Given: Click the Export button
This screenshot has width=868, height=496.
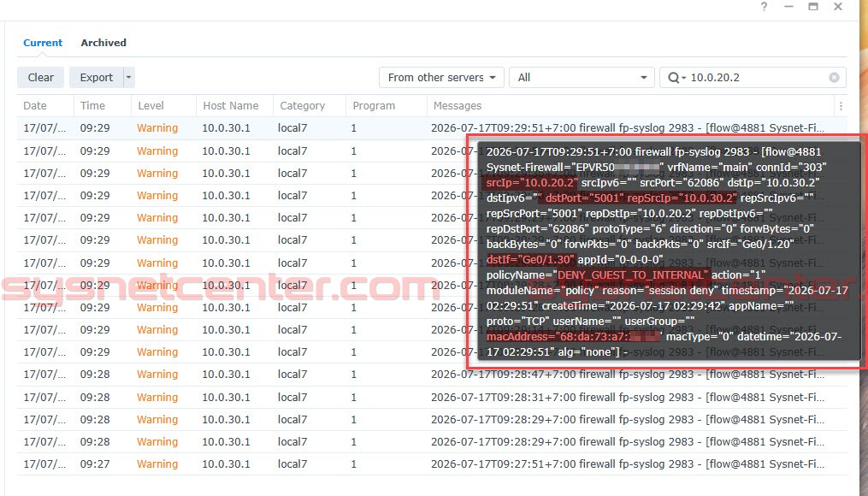Looking at the screenshot, I should 96,78.
